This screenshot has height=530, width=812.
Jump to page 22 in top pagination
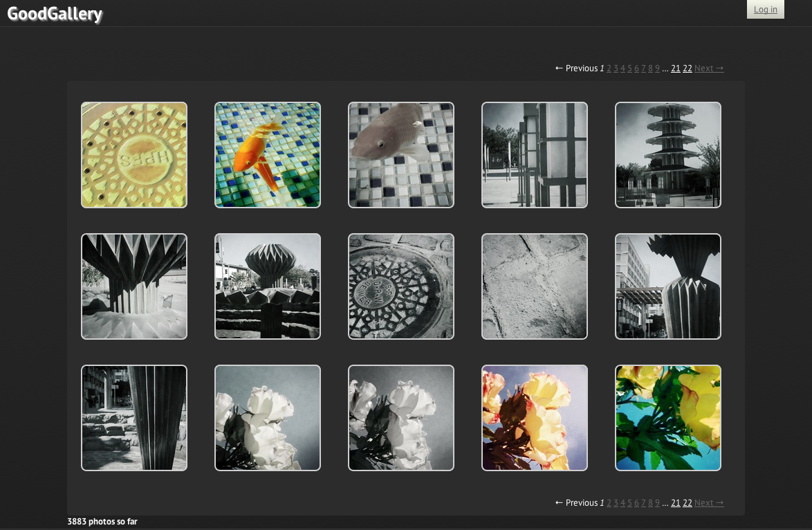tap(688, 68)
